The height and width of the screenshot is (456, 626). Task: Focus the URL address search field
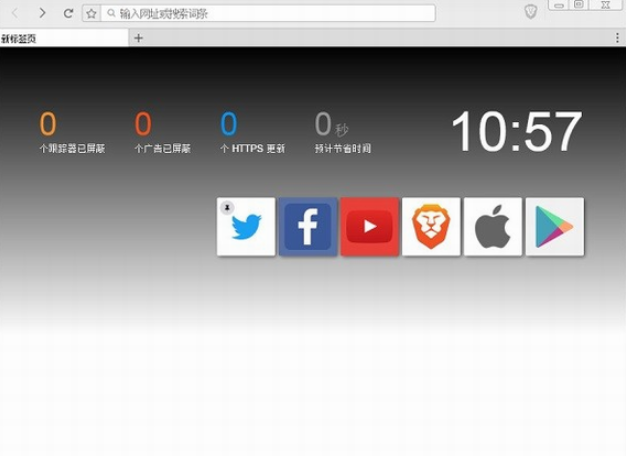coord(270,14)
